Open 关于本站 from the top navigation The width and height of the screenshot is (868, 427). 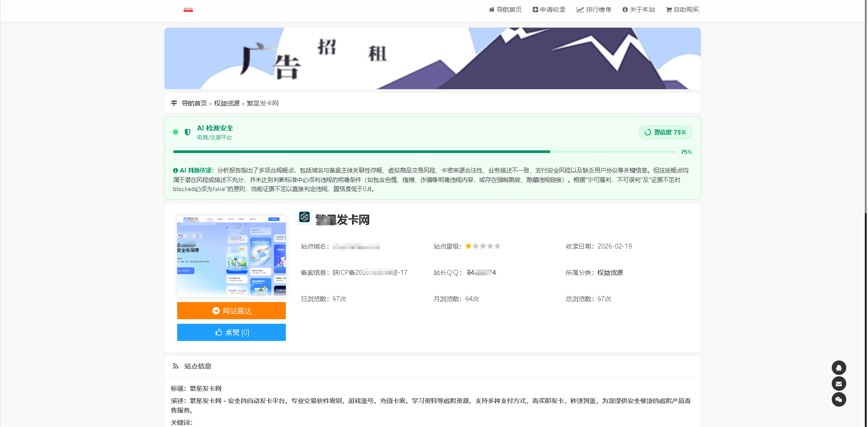tap(639, 9)
